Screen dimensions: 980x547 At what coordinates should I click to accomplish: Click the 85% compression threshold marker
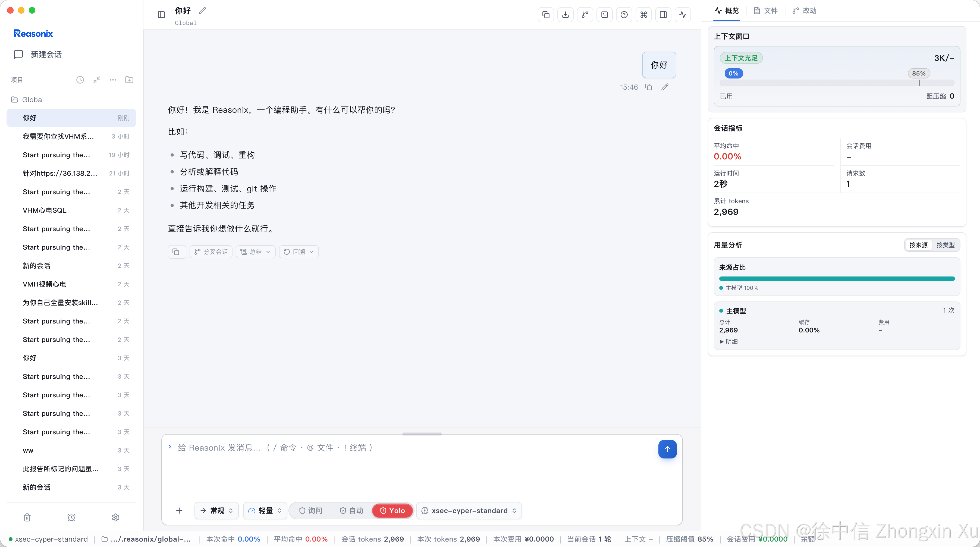(919, 73)
